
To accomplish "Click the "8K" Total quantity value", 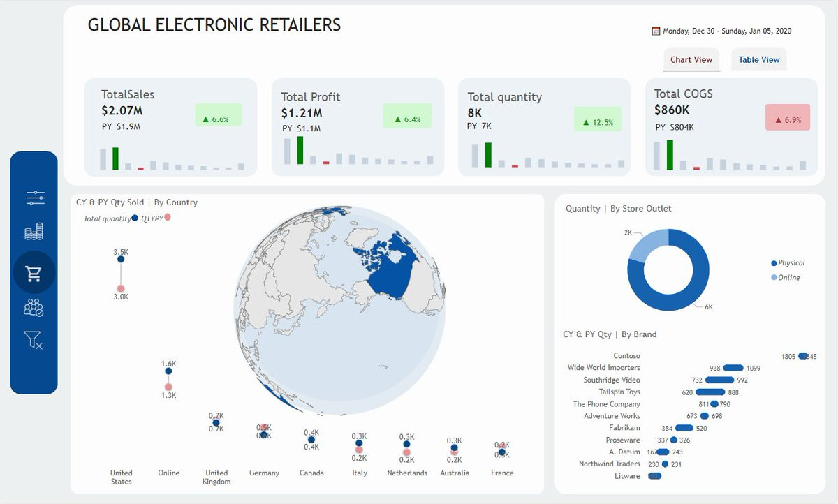I will pyautogui.click(x=475, y=113).
